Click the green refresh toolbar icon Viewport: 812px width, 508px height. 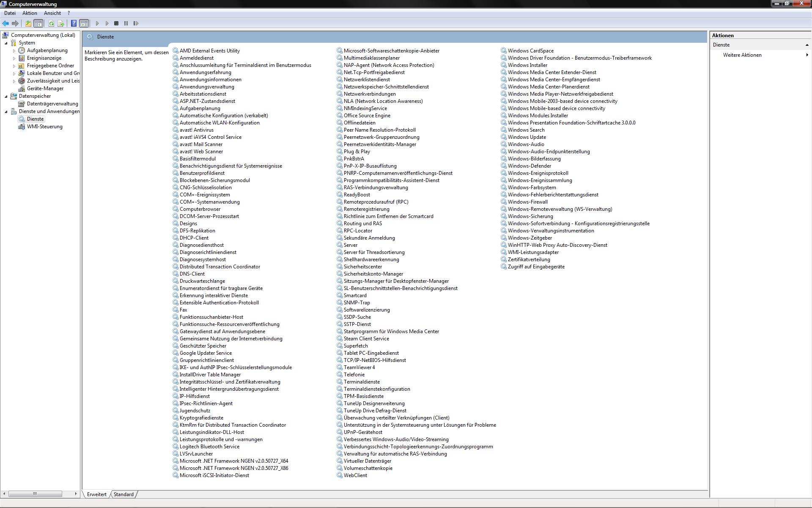(51, 24)
